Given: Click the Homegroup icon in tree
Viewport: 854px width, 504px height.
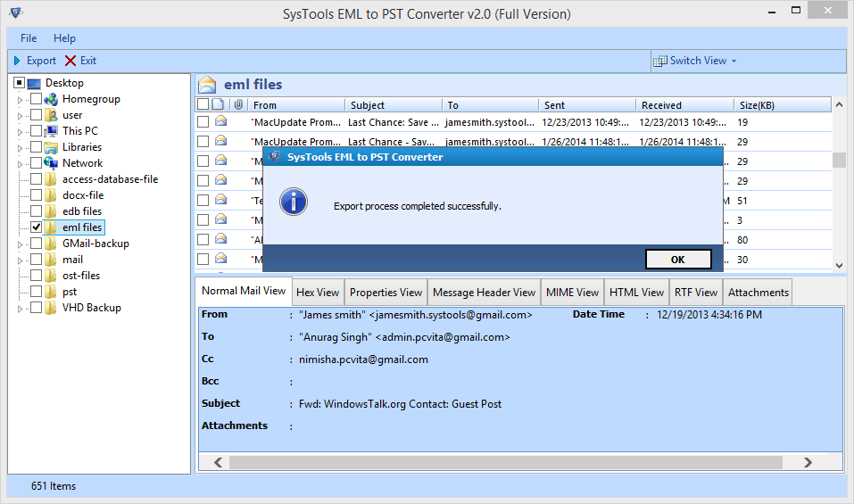Looking at the screenshot, I should click(x=51, y=99).
